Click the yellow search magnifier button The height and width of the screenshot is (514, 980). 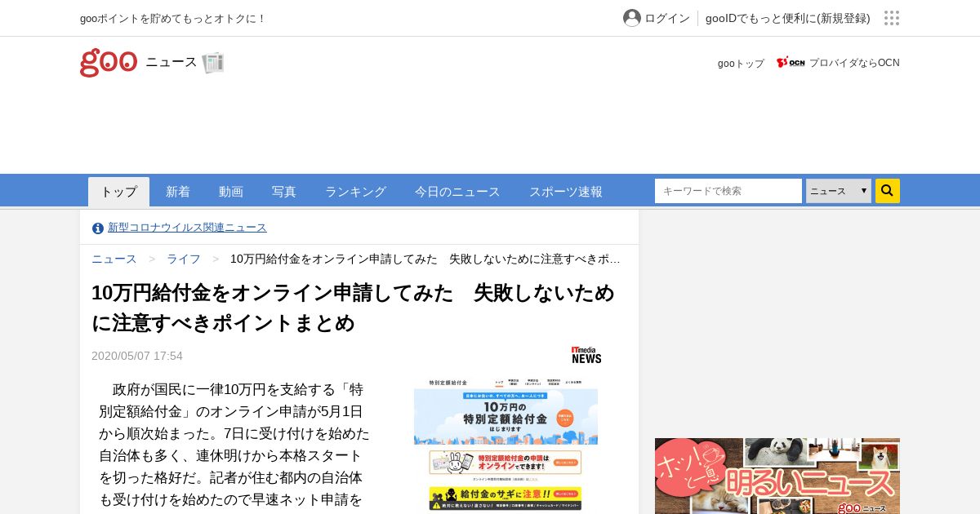pyautogui.click(x=888, y=191)
